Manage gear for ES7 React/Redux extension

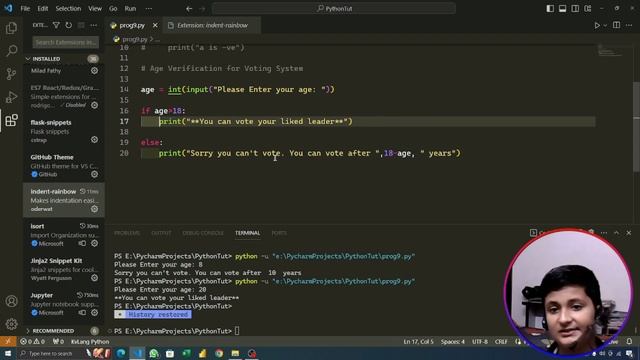(94, 105)
